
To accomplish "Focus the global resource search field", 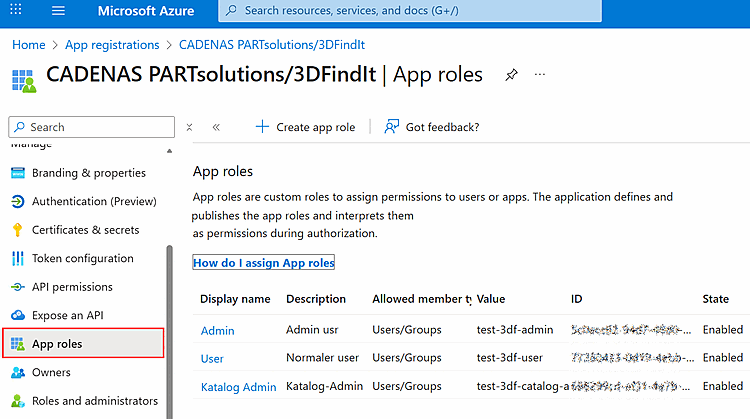I will coord(410,11).
